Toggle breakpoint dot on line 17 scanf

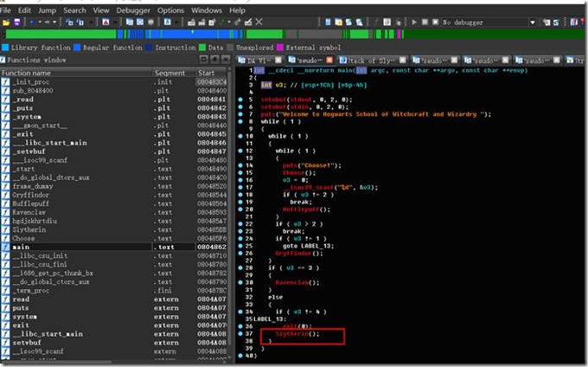coord(240,187)
